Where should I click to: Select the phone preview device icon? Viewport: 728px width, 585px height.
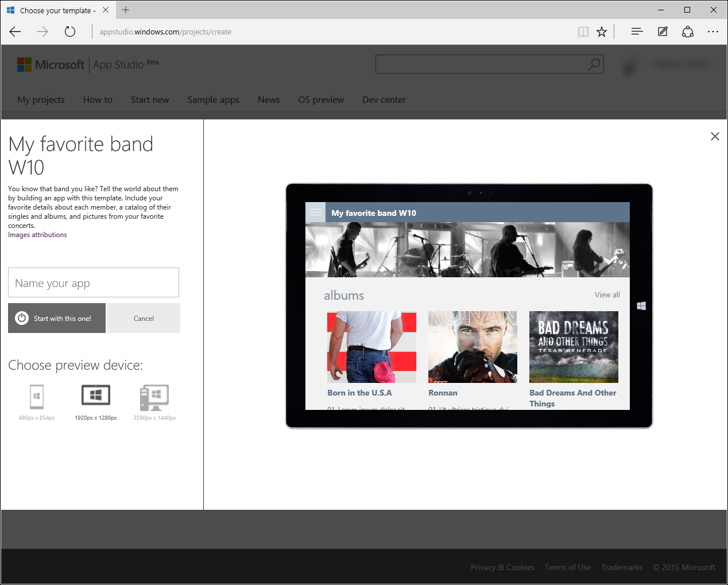click(x=36, y=396)
